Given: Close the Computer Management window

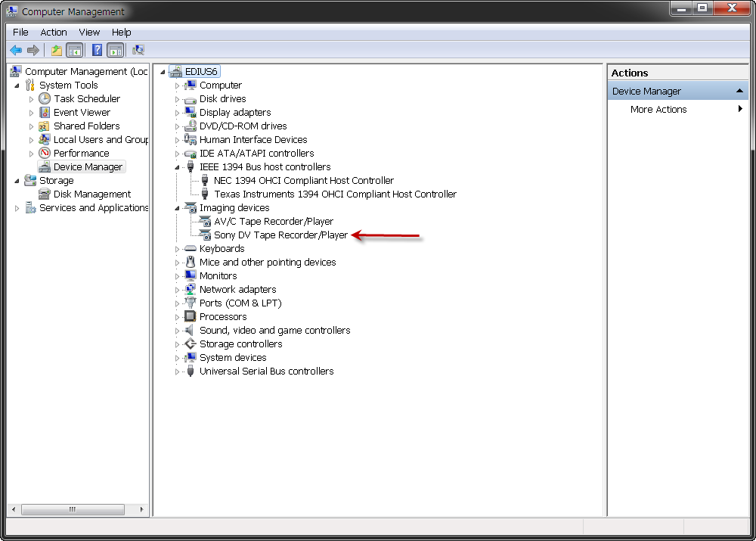Looking at the screenshot, I should click(x=732, y=8).
